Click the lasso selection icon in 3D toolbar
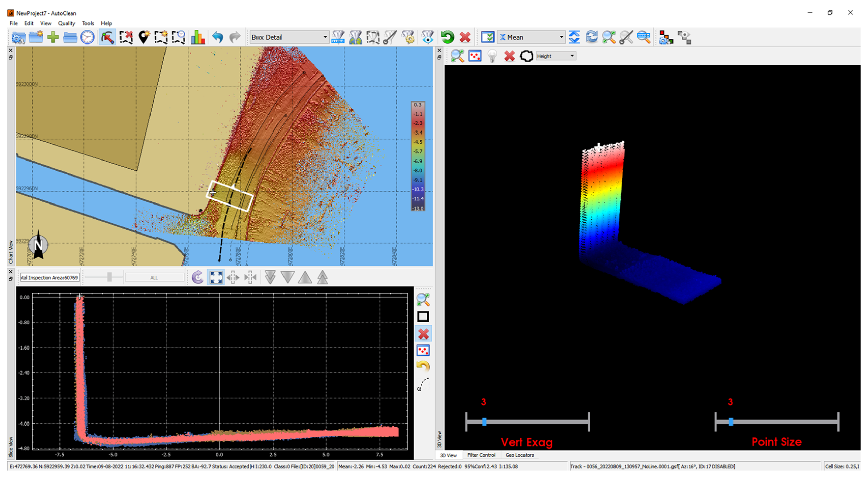This screenshot has width=868, height=480. pos(526,56)
